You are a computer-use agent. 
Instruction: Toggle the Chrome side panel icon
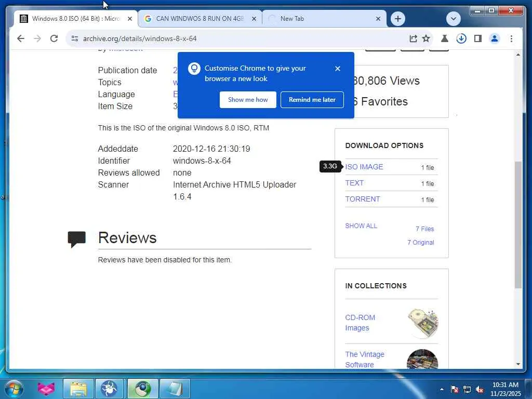478,38
